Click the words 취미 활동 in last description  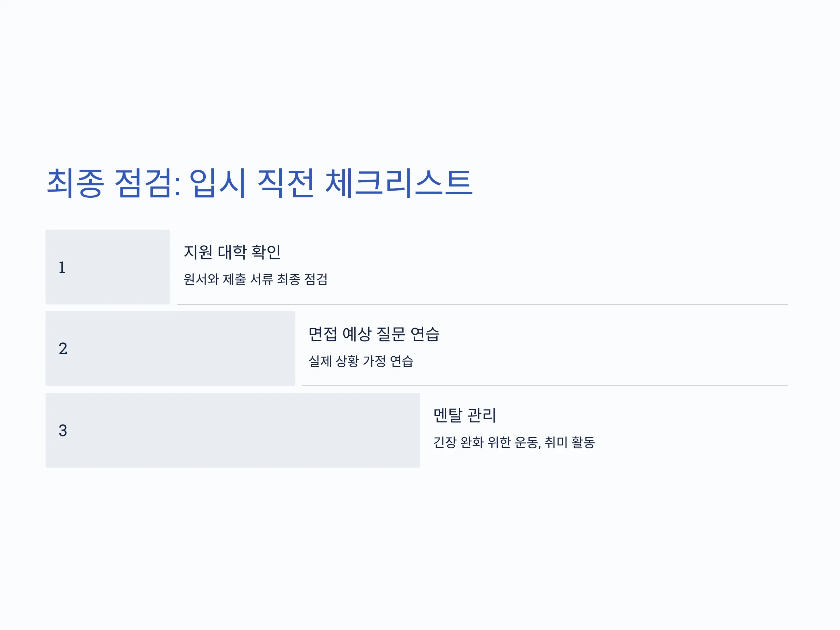click(x=569, y=442)
